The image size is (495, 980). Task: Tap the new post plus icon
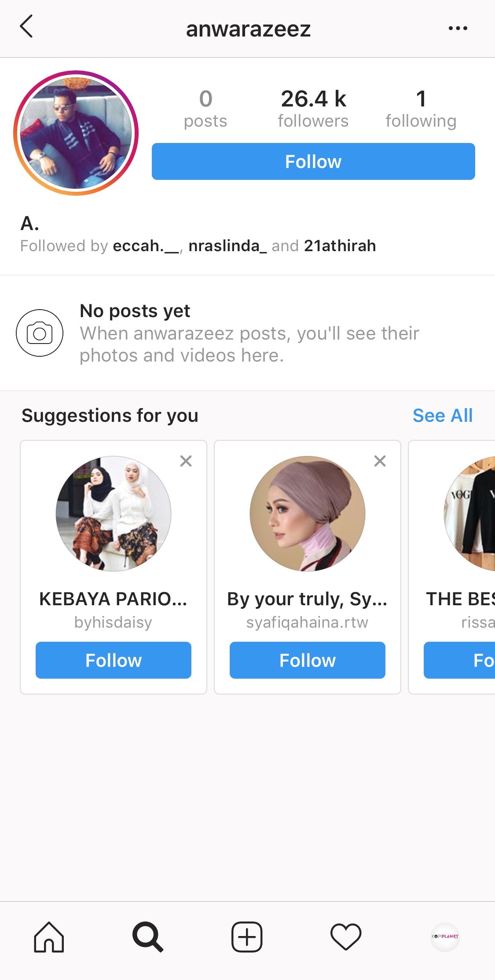tap(247, 937)
